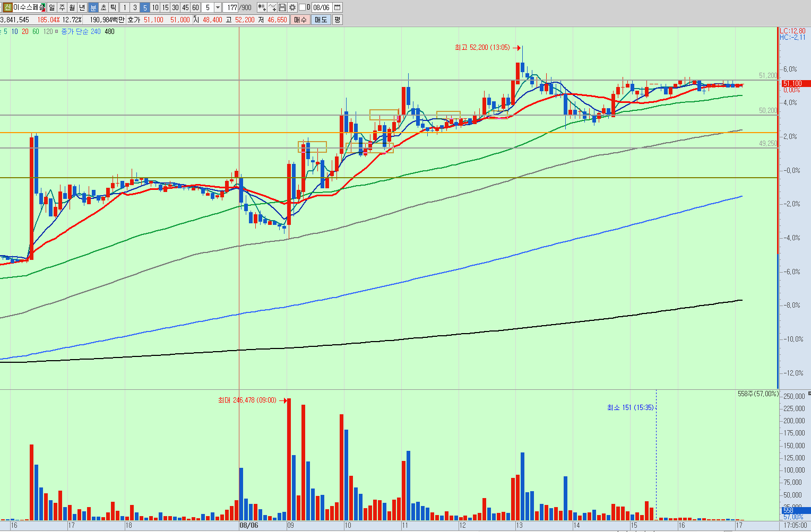Open the calendar date picker icon
Image resolution: width=811 pixels, height=532 pixels.
point(337,7)
